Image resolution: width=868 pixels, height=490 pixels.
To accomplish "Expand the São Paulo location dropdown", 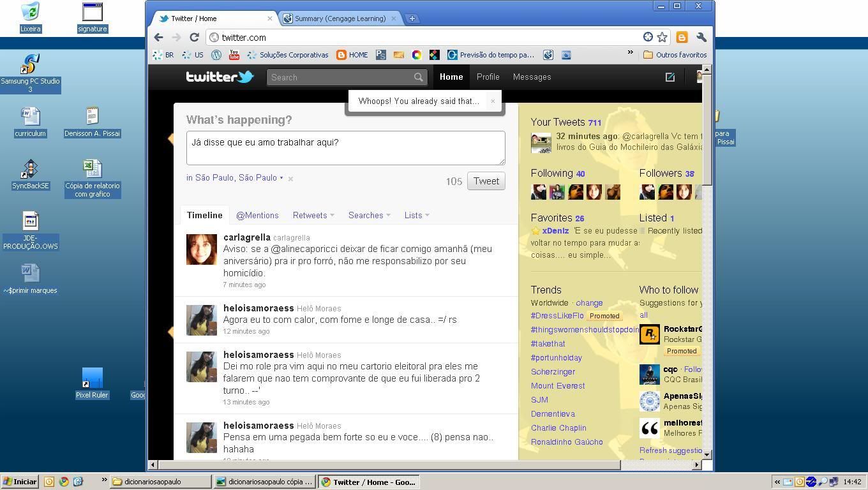I will [281, 178].
